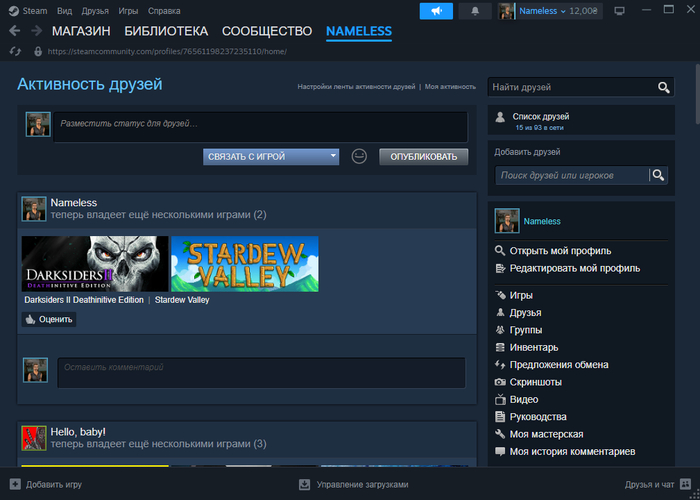Open the Моя активность link

(450, 87)
